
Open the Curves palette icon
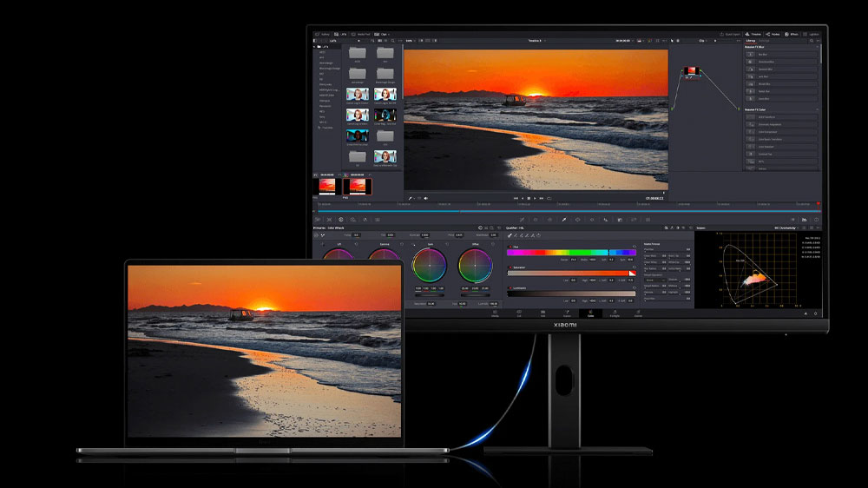pos(522,220)
